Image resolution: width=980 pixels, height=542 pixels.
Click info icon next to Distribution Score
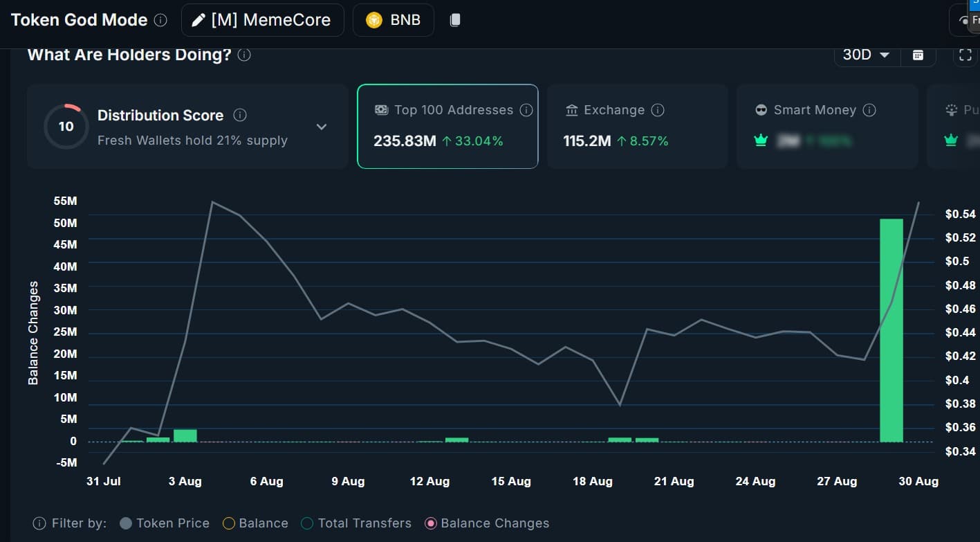pos(240,115)
